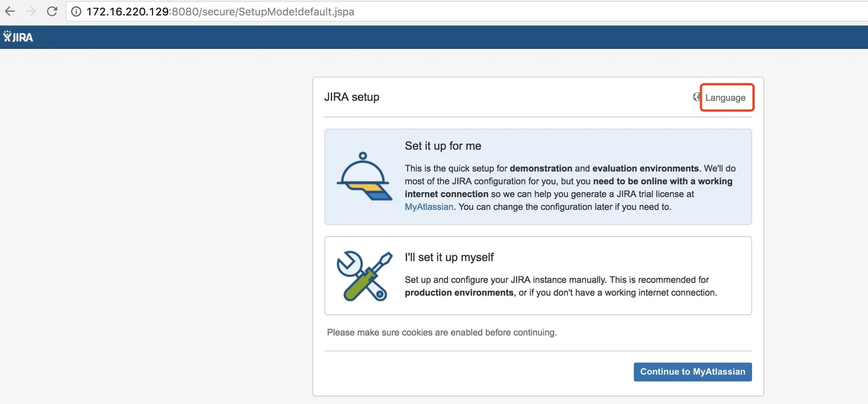The image size is (868, 404).
Task: Follow the MyAtlassian link in the description
Action: point(430,207)
